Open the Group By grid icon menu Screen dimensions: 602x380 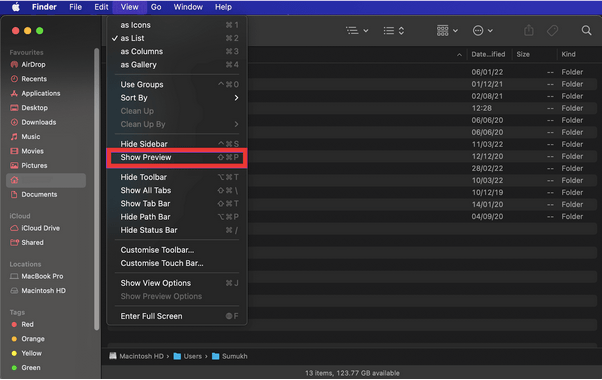447,30
